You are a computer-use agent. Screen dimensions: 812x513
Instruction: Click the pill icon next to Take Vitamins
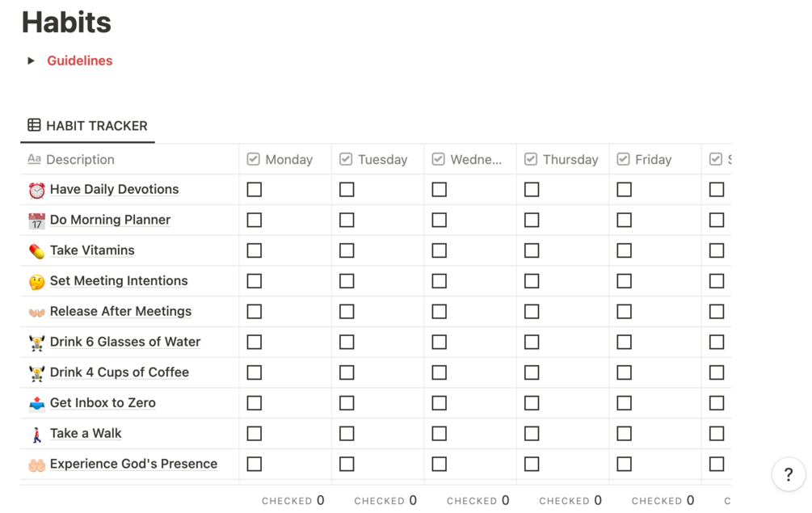point(37,251)
